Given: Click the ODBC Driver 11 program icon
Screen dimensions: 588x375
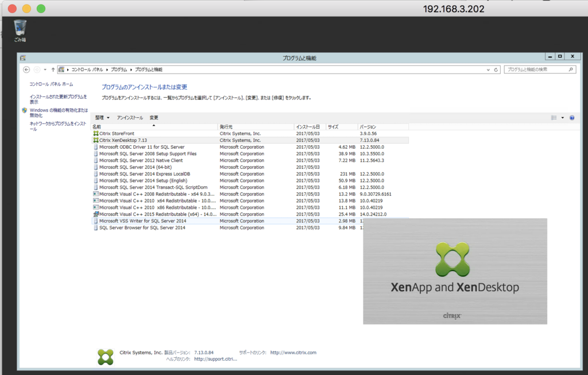Looking at the screenshot, I should coord(96,147).
